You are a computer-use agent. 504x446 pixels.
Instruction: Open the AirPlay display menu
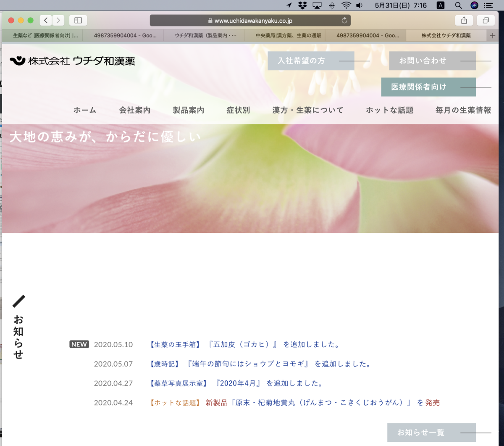[316, 5]
